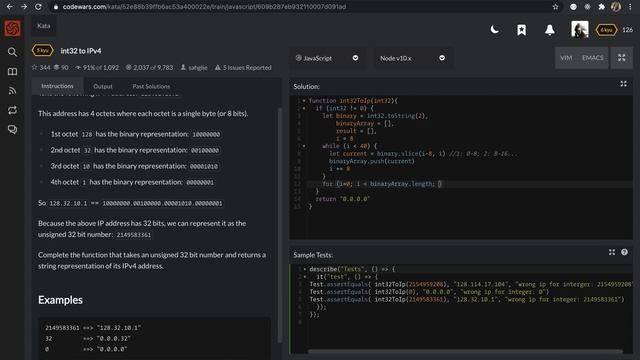Viewport: 640px width, 360px height.
Task: Click the return "0.0.0.0" line in editor
Action: pos(342,199)
